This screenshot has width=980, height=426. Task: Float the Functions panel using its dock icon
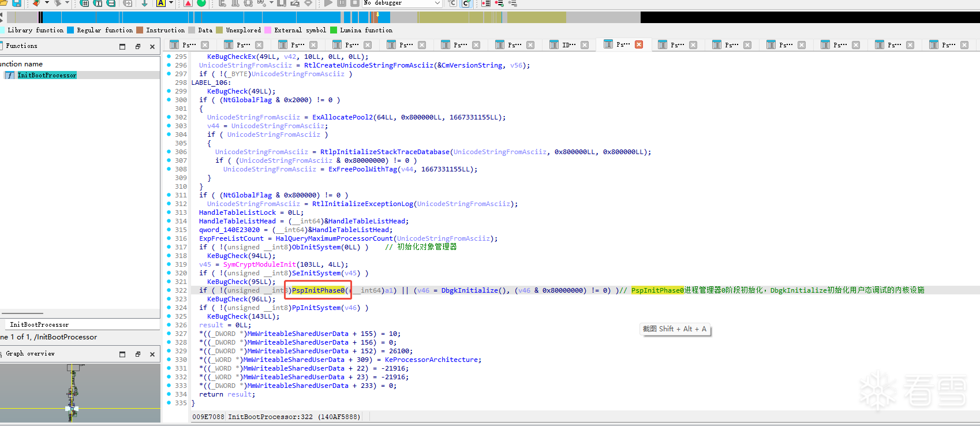122,46
